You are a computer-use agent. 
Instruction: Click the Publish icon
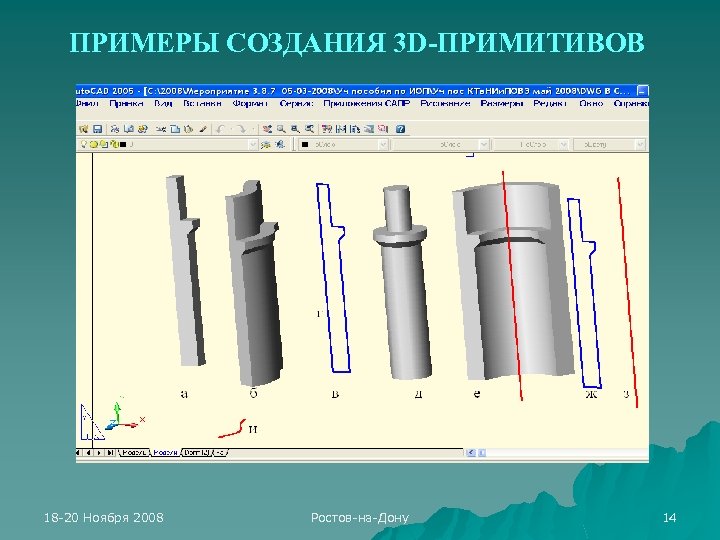[x=142, y=129]
